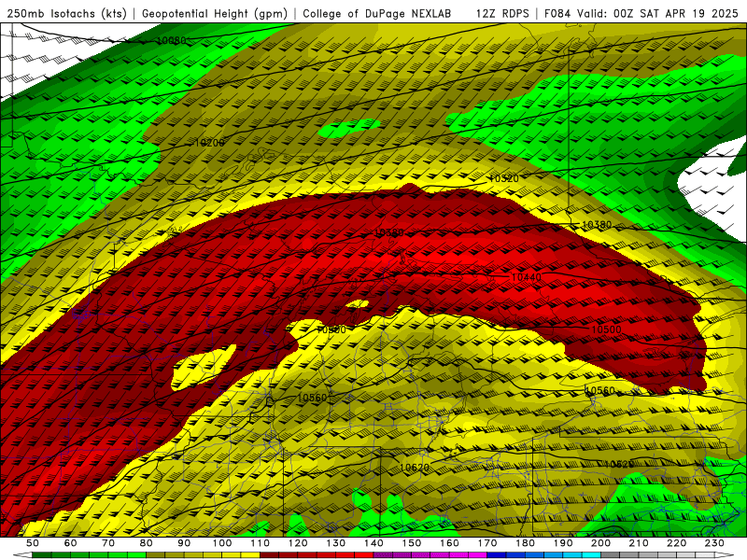This screenshot has height=560, width=747.
Task: Select the "College of DuPage NEXLAB" label
Action: [377, 13]
